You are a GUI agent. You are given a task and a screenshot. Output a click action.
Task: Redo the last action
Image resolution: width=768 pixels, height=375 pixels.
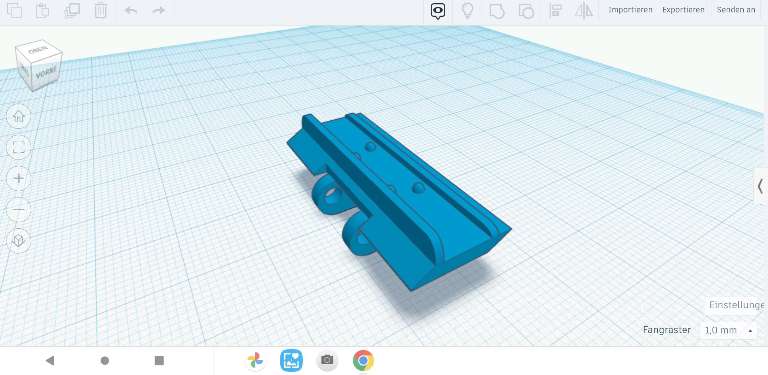coord(159,10)
